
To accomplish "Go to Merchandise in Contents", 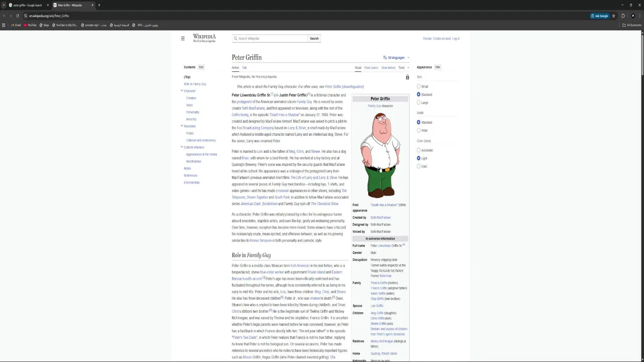I will (194, 161).
